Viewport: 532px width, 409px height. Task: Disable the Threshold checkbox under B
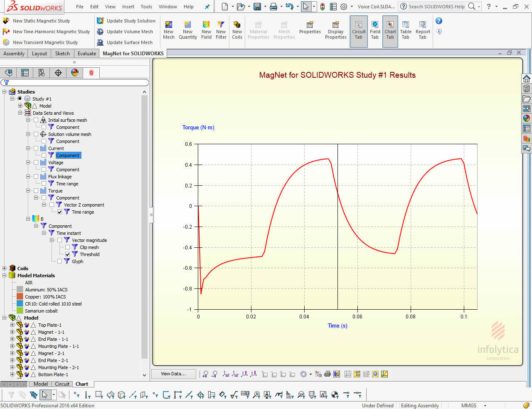tap(68, 254)
